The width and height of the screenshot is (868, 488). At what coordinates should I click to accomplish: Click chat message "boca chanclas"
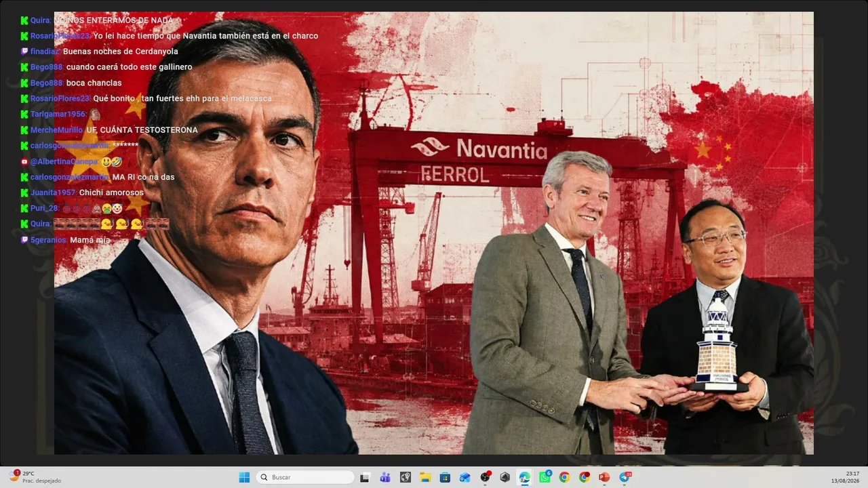94,83
